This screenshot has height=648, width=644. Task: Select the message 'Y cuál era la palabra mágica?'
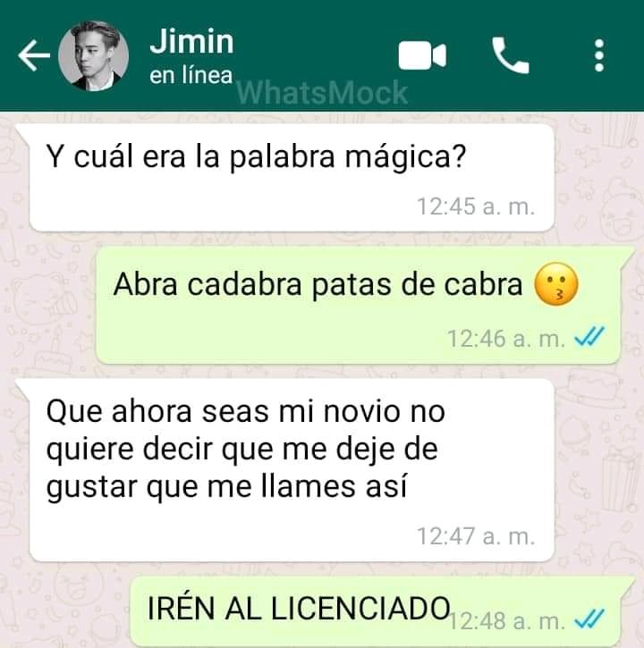coord(292,178)
